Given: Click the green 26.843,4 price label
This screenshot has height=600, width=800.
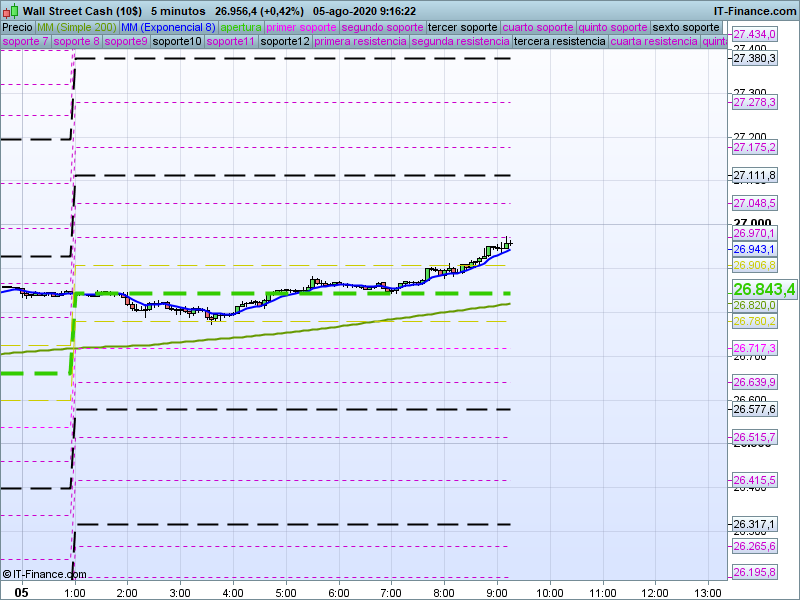Looking at the screenshot, I should coord(764,289).
